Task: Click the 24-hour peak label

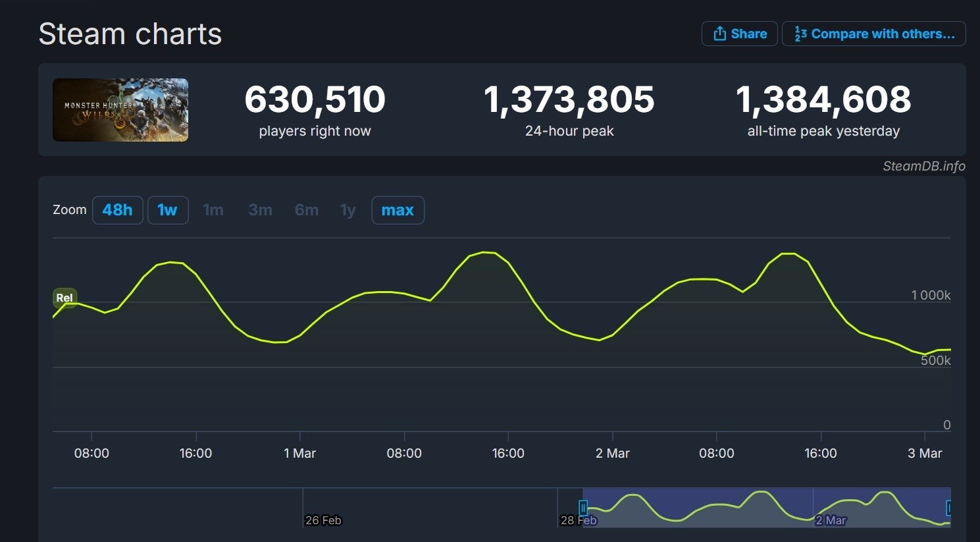Action: [569, 131]
